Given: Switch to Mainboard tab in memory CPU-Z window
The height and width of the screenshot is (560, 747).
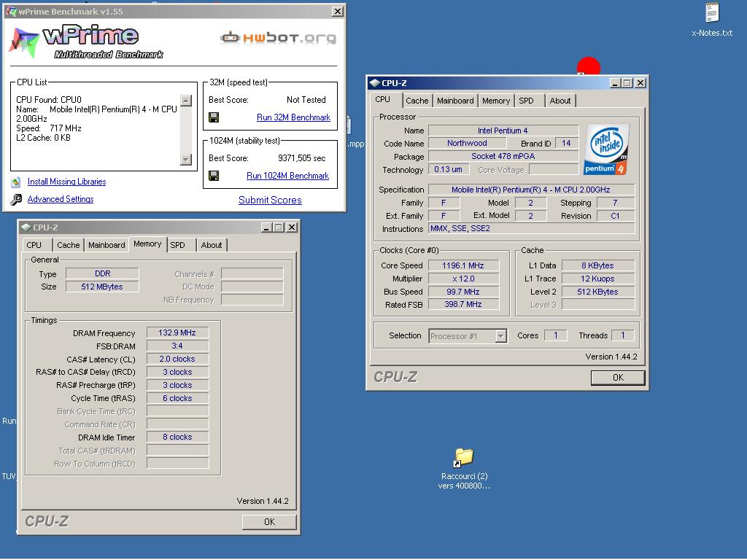Looking at the screenshot, I should coord(107,245).
